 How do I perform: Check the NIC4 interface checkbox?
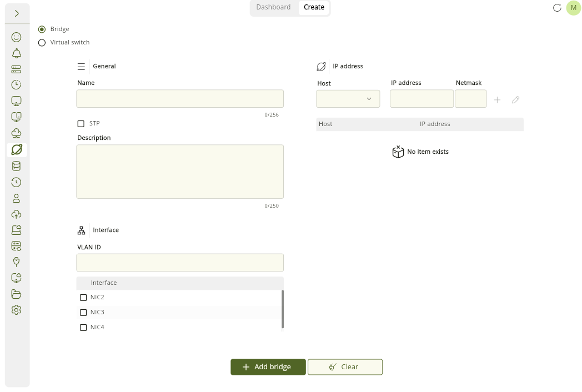pos(83,328)
